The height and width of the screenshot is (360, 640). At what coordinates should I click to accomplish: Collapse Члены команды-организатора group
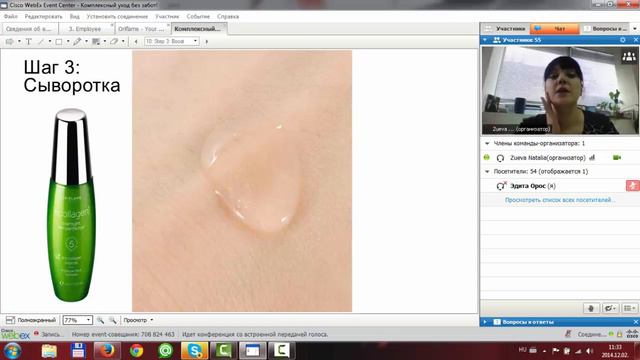click(487, 144)
